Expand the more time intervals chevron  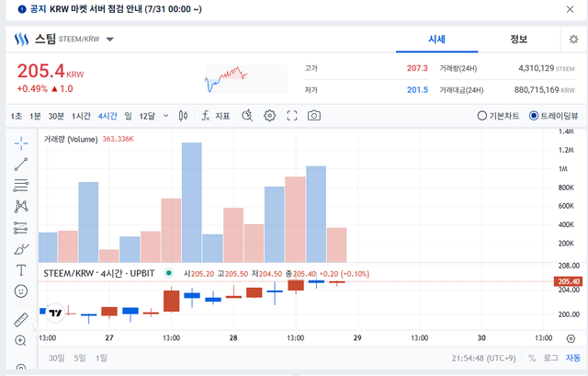[x=165, y=116]
